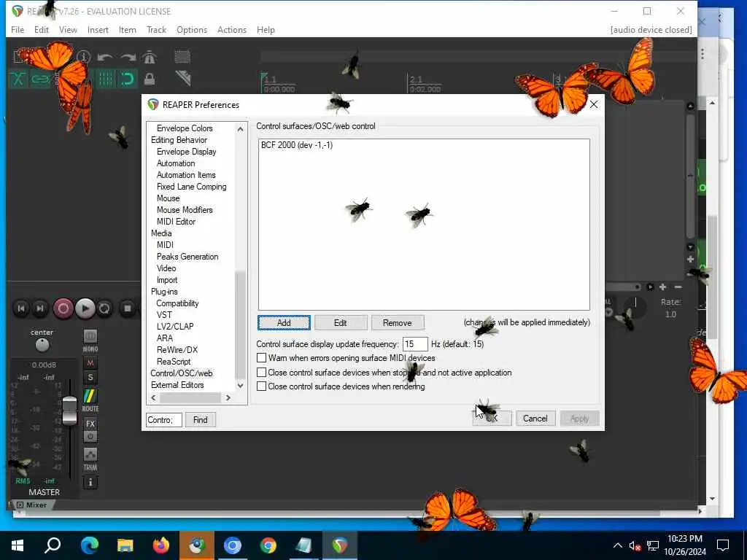Solo the master track (S)

(x=90, y=378)
